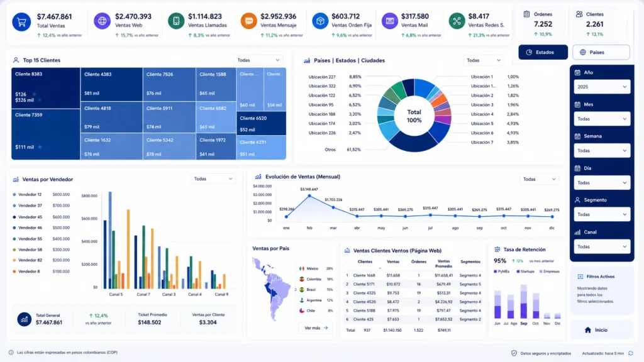Click the calendar icon beside Mes

[577, 104]
